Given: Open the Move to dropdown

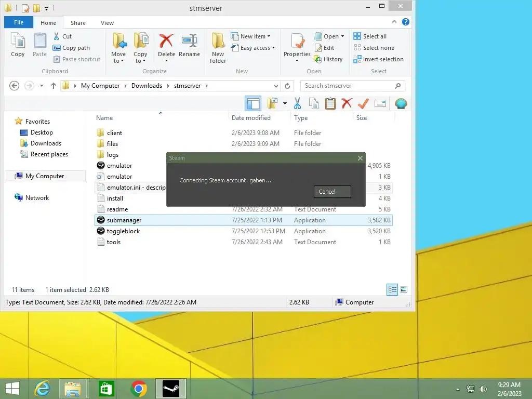Looking at the screenshot, I should click(118, 48).
